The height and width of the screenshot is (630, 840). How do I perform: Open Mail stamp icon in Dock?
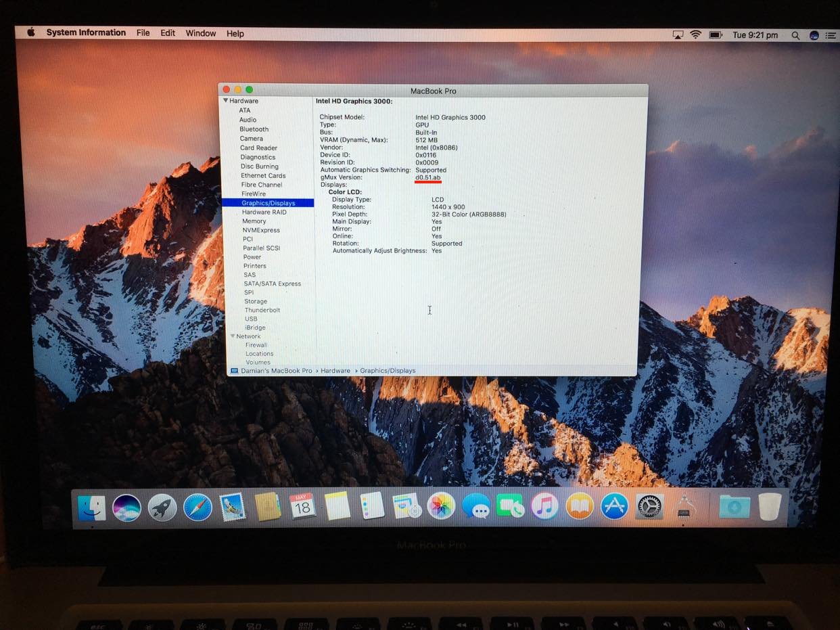(233, 507)
